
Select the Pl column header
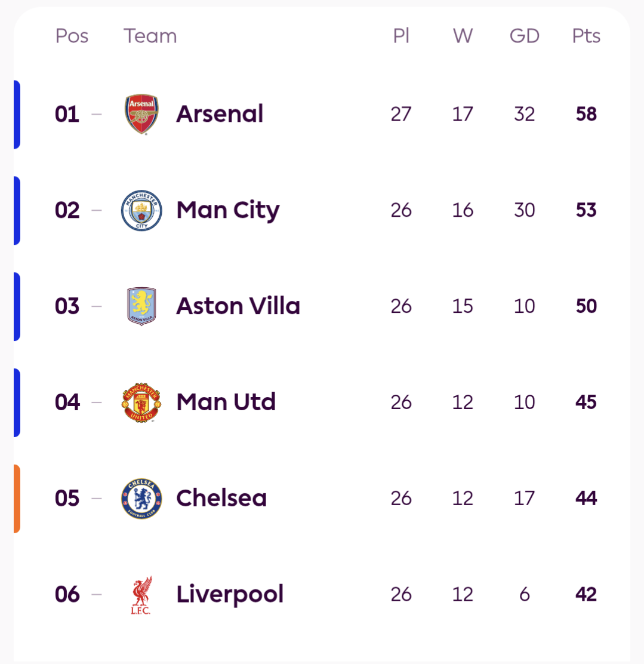(401, 36)
